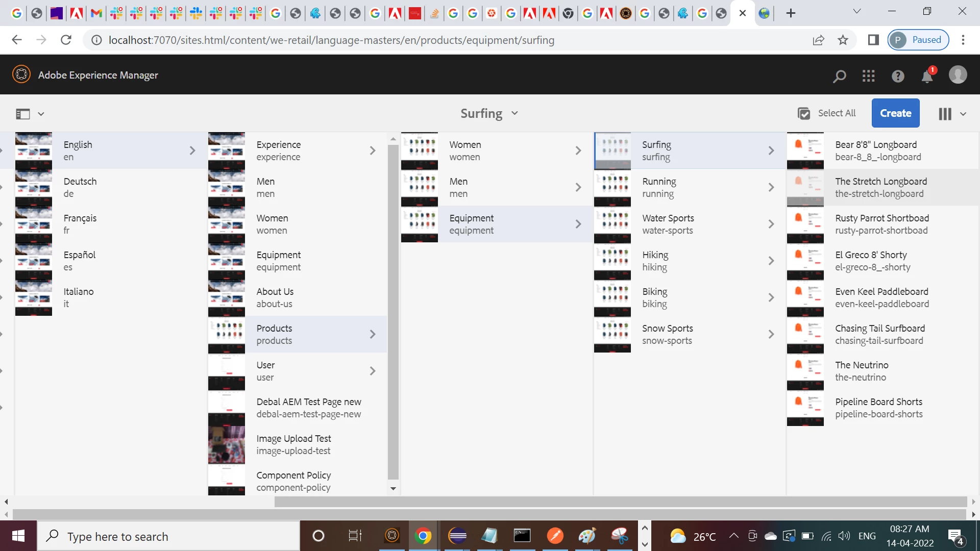980x551 pixels.
Task: Click the Adobe Experience Manager logo
Action: tap(21, 74)
